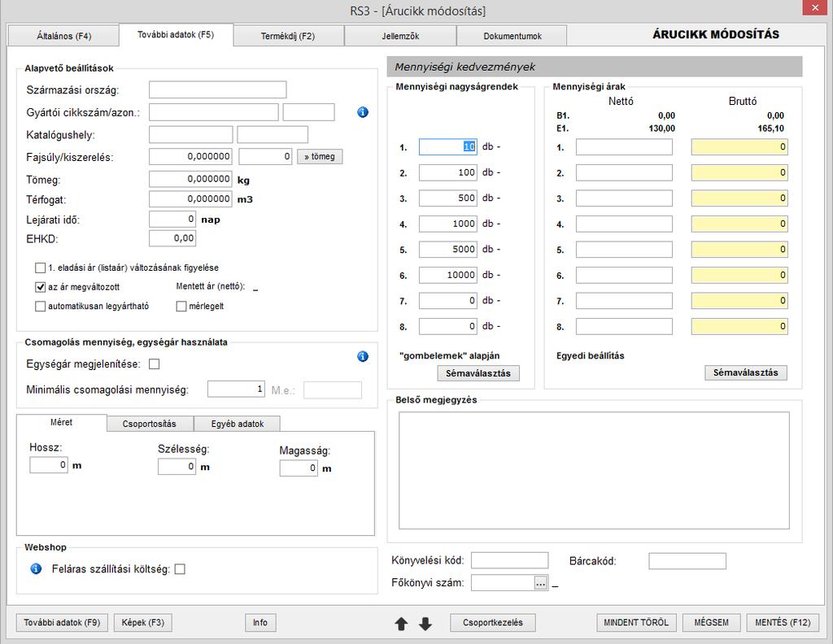Click the Info button
This screenshot has height=644, width=833.
[x=260, y=622]
